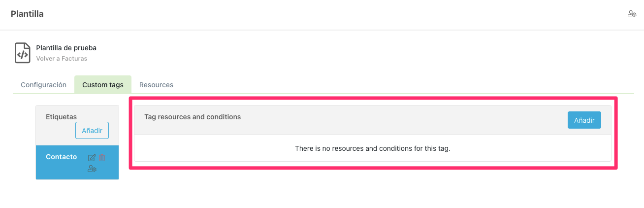Switch to the Configuración tab
The height and width of the screenshot is (208, 644).
[43, 85]
